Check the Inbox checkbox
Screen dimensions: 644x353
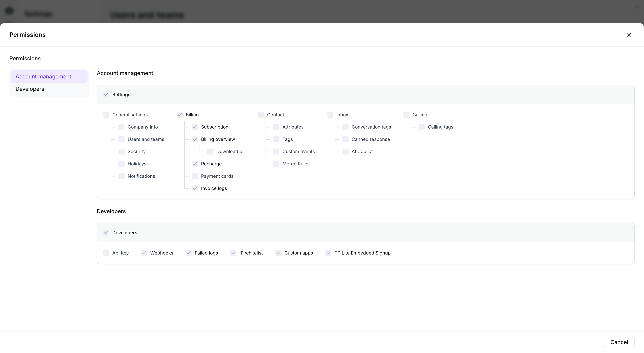[x=330, y=115]
